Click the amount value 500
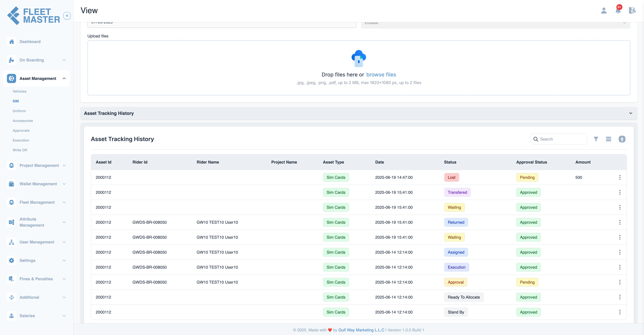Image resolution: width=644 pixels, height=335 pixels. click(x=578, y=177)
